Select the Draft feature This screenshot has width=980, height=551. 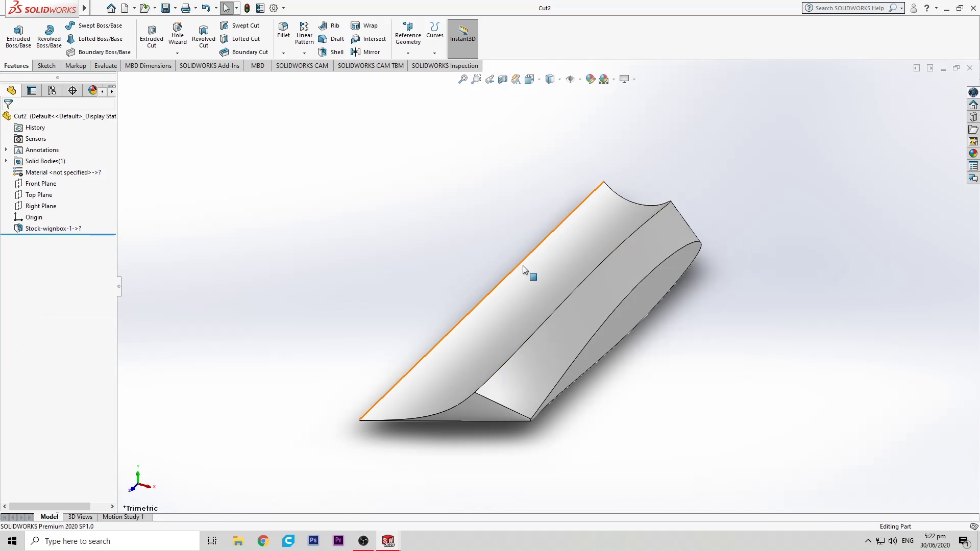(331, 39)
